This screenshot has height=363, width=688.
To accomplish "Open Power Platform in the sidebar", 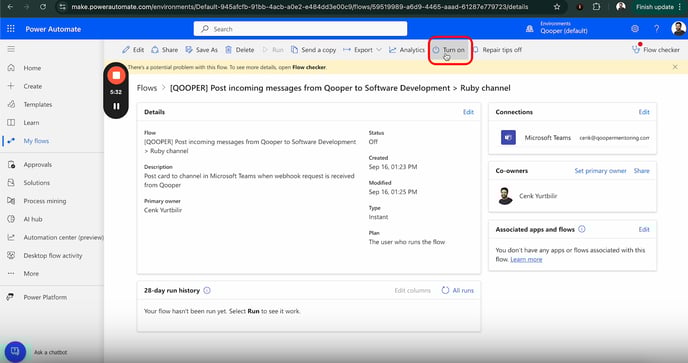I will point(45,297).
